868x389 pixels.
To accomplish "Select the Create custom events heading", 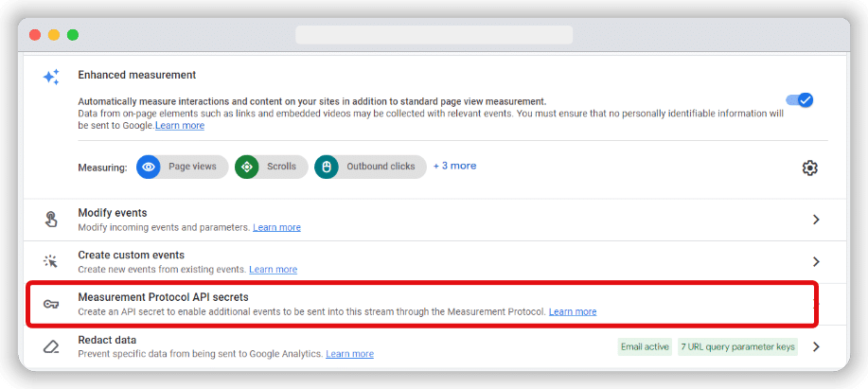I will [132, 256].
